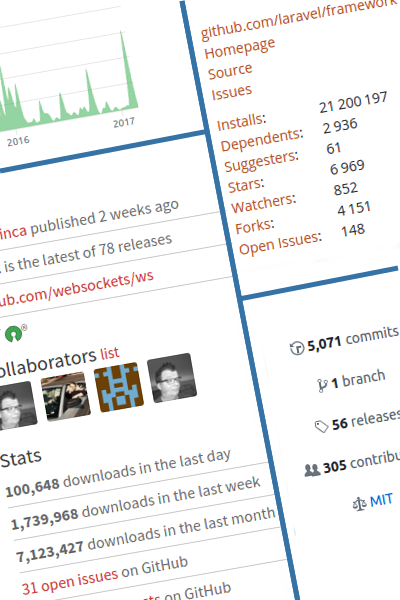The image size is (400, 600).
Task: Click the license scale icon beside MIT
Action: click(359, 504)
